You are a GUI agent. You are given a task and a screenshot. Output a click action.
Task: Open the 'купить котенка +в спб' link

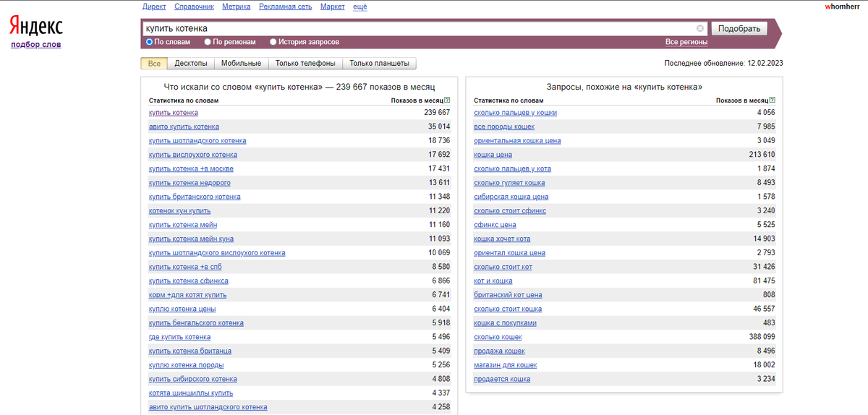pos(187,267)
